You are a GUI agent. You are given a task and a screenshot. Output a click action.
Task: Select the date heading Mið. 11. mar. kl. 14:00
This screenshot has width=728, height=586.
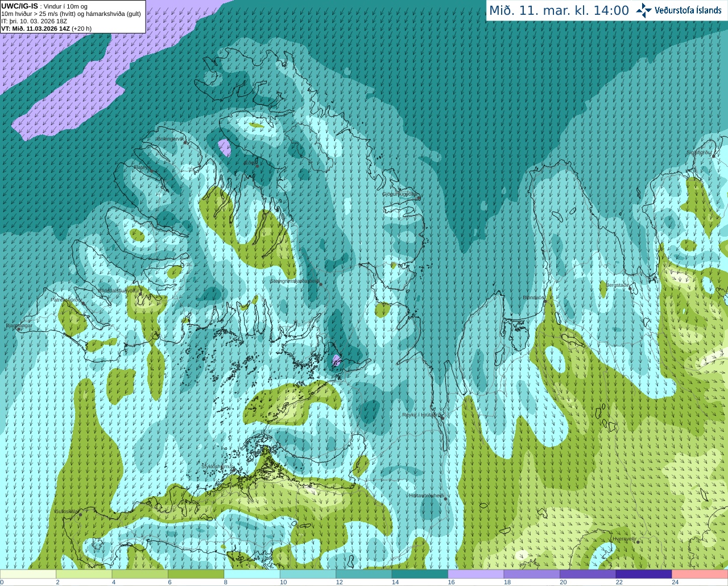pyautogui.click(x=559, y=11)
